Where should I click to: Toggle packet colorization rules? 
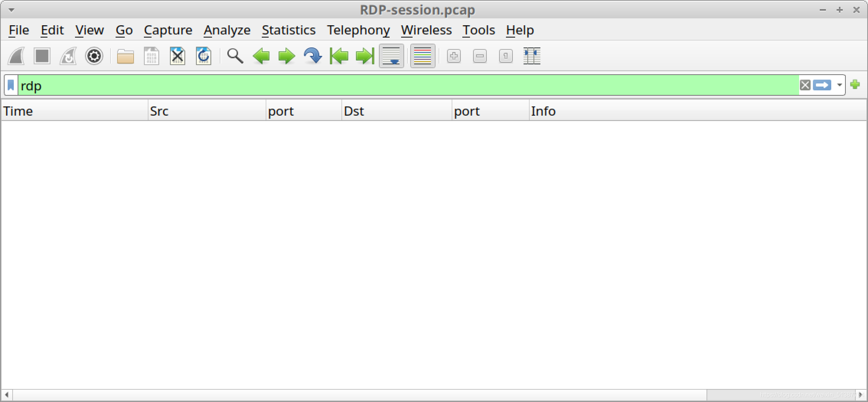tap(423, 56)
